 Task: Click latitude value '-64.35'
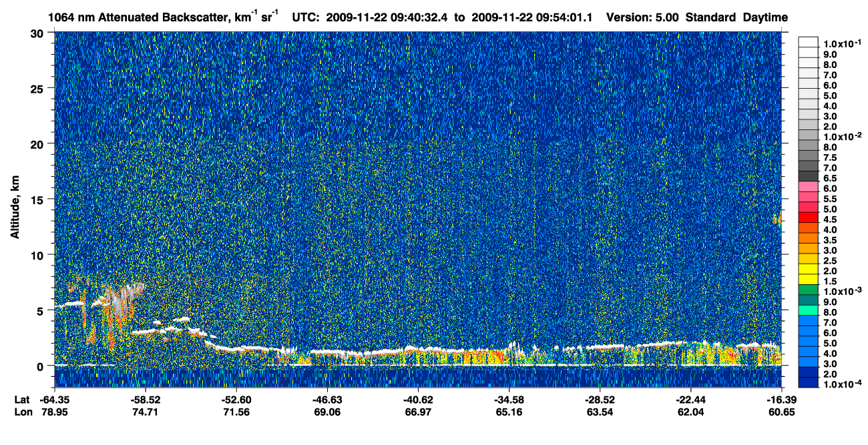pyautogui.click(x=54, y=400)
